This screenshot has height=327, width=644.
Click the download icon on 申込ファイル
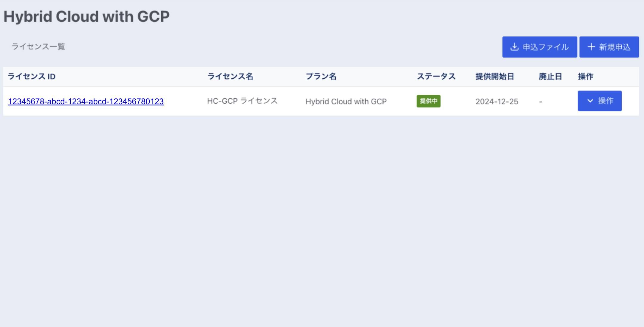tap(514, 47)
